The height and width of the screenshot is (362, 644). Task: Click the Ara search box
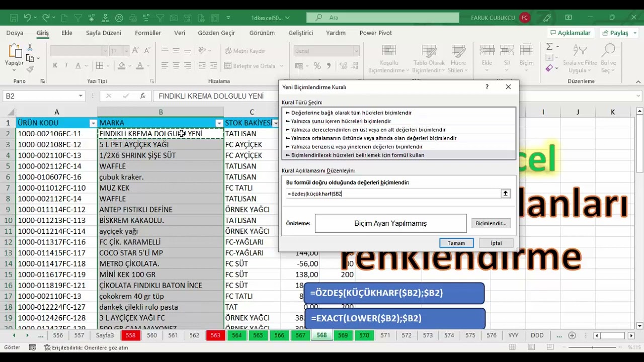pyautogui.click(x=382, y=18)
